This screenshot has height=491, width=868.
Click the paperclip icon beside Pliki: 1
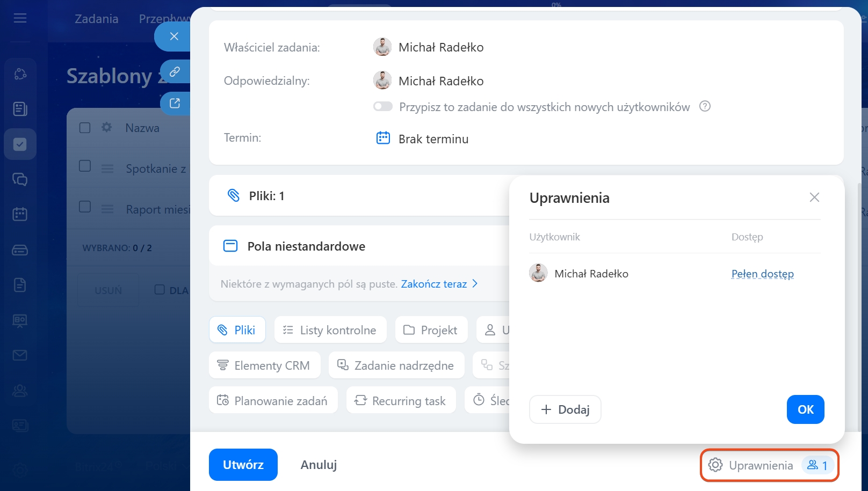point(233,195)
